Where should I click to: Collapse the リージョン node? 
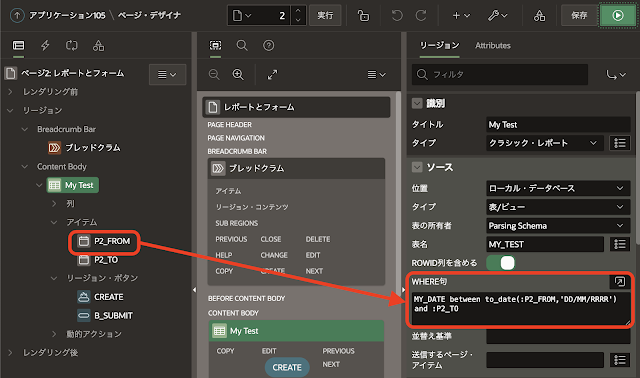10,111
